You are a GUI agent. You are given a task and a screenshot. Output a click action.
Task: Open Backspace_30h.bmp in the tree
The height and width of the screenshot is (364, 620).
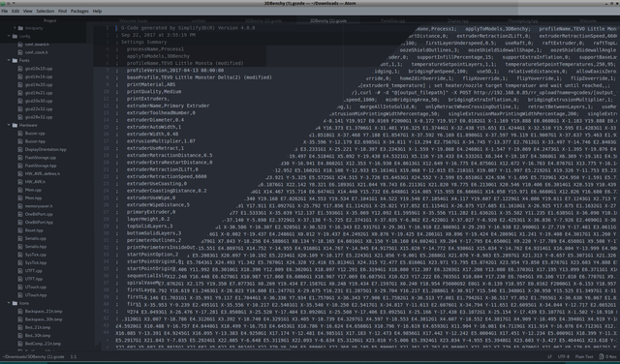(x=44, y=319)
